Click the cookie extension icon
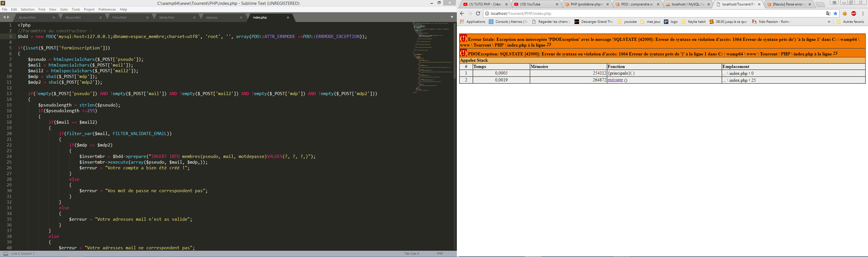 (x=845, y=13)
